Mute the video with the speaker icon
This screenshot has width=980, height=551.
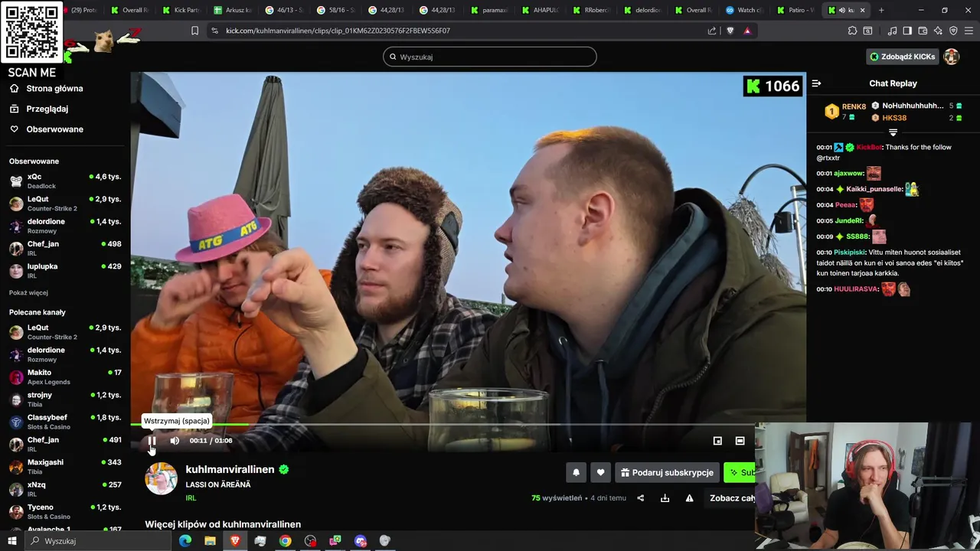click(x=175, y=441)
